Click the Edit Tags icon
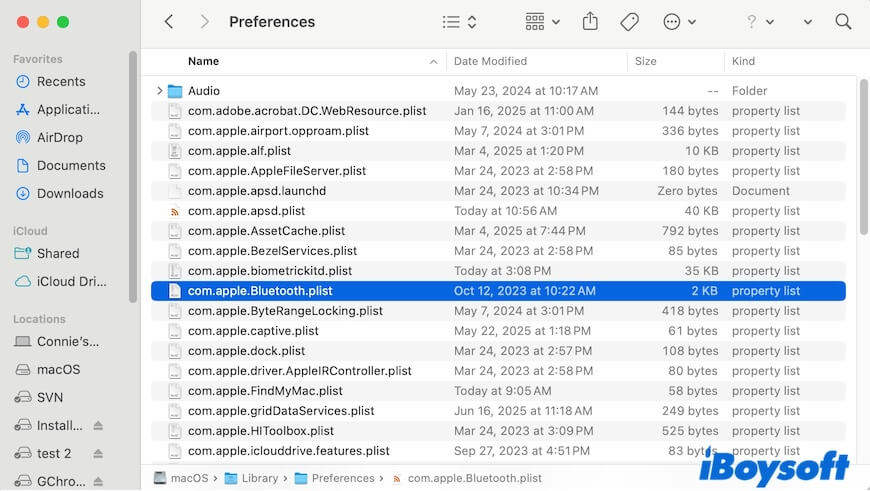 tap(629, 21)
